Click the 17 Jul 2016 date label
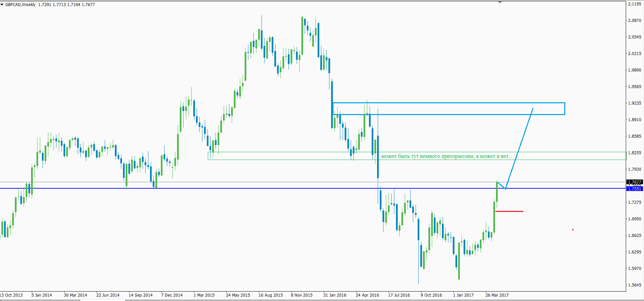Viewport: 644px width, 301px height. pos(399,295)
